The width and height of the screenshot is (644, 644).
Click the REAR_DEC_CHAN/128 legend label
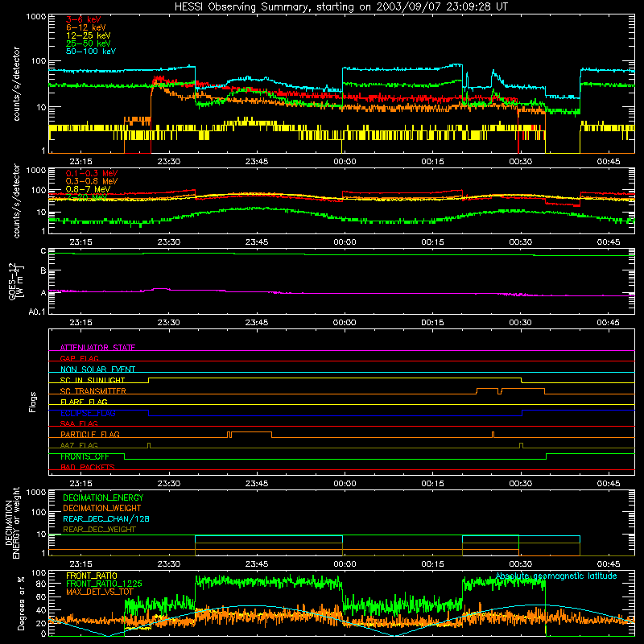point(106,518)
